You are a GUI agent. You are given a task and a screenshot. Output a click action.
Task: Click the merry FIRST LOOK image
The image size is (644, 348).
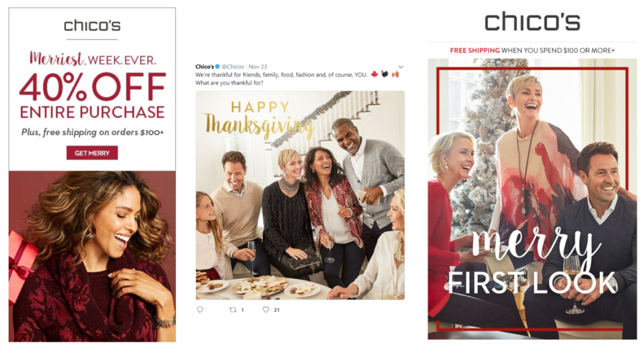[x=532, y=198]
